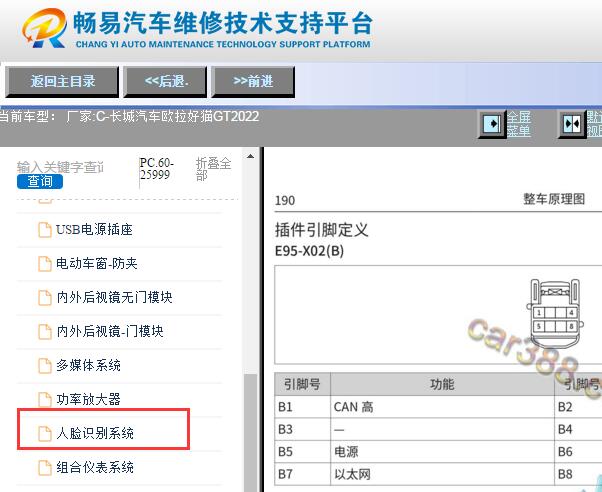Click table cell B5 pin number

point(303,452)
